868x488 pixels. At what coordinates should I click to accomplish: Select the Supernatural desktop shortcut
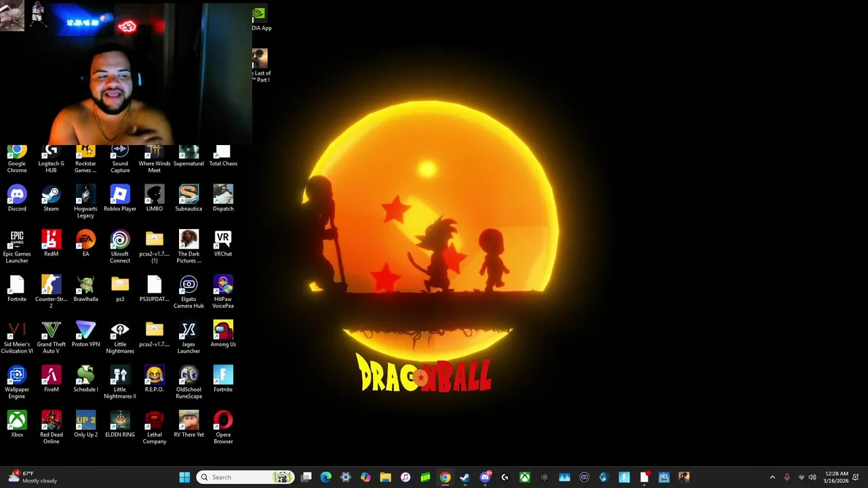(189, 156)
